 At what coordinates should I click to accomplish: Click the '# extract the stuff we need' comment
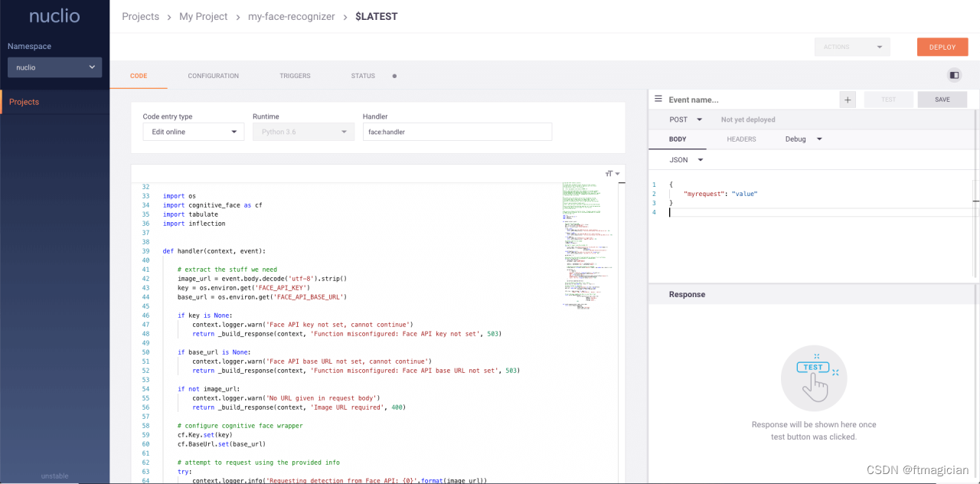(227, 270)
